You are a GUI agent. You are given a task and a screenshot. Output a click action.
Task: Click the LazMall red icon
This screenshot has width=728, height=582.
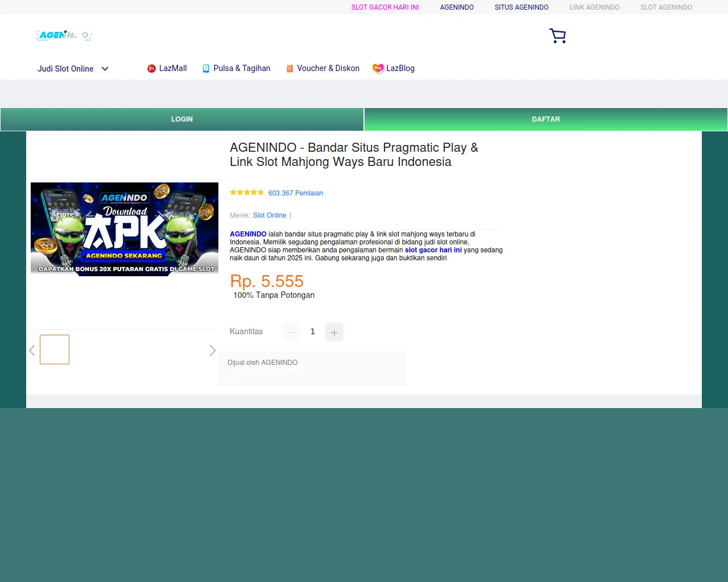pos(151,69)
